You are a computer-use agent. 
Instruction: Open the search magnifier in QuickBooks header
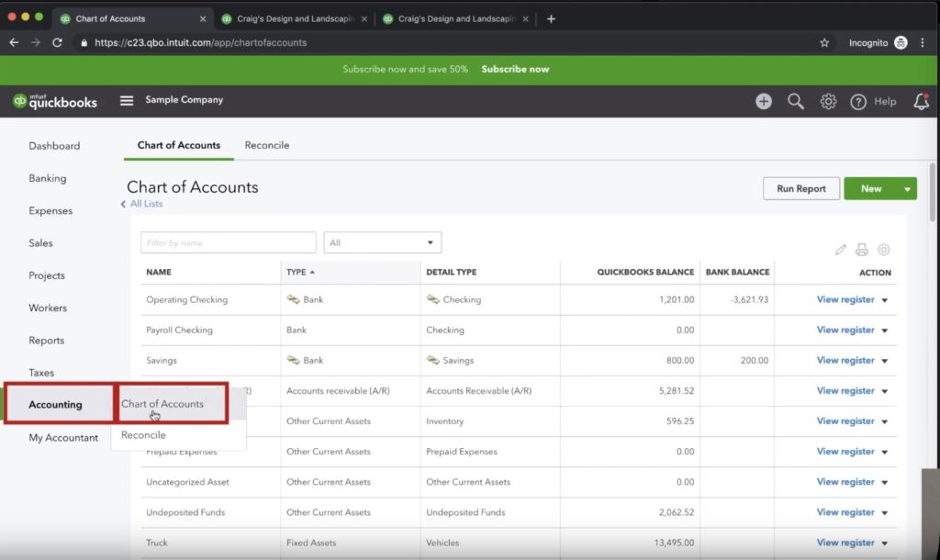[796, 101]
